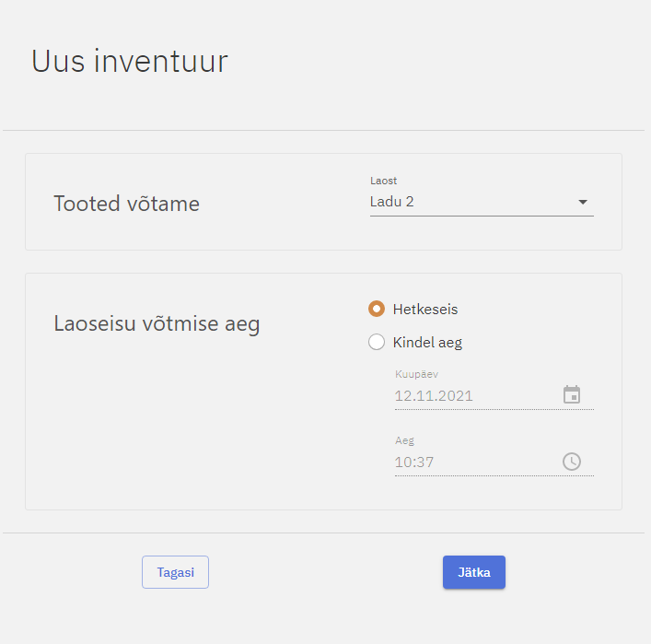
Task: Click the dotted underline beneath the date field
Action: click(x=494, y=409)
